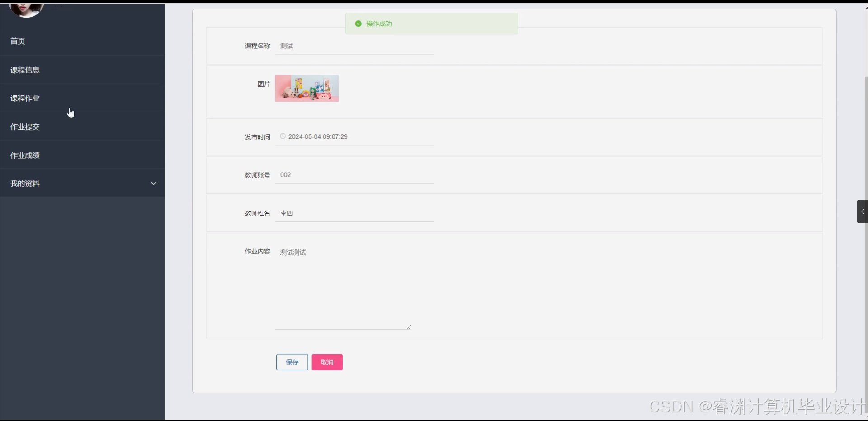Click the 教师账号 input field
Image resolution: width=868 pixels, height=421 pixels.
point(354,175)
